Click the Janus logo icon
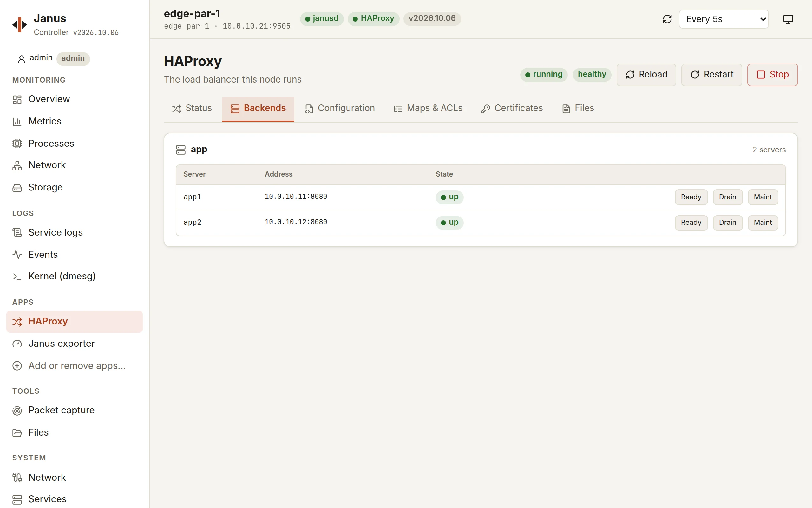This screenshot has width=812, height=508. (x=19, y=25)
